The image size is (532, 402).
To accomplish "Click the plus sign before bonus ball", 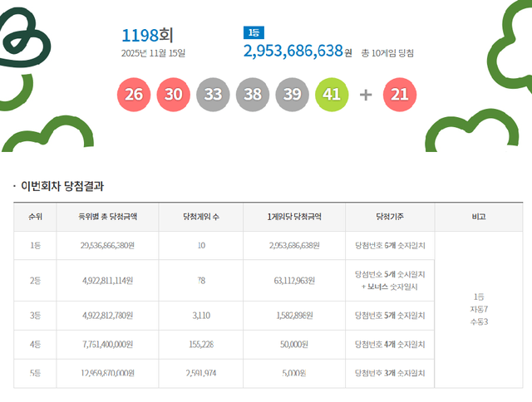I will (x=366, y=95).
